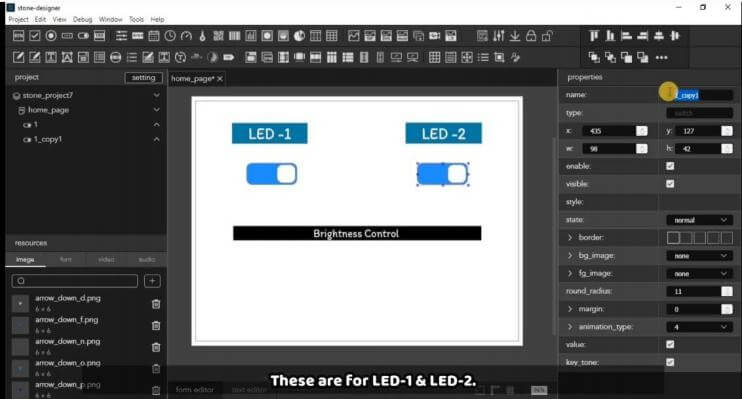Click the add resource plus button
The width and height of the screenshot is (742, 399).
click(152, 281)
